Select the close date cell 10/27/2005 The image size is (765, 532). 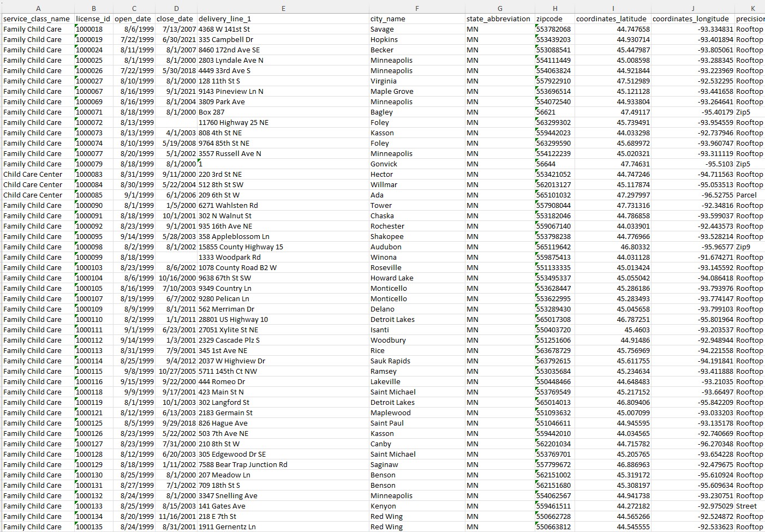tap(177, 372)
